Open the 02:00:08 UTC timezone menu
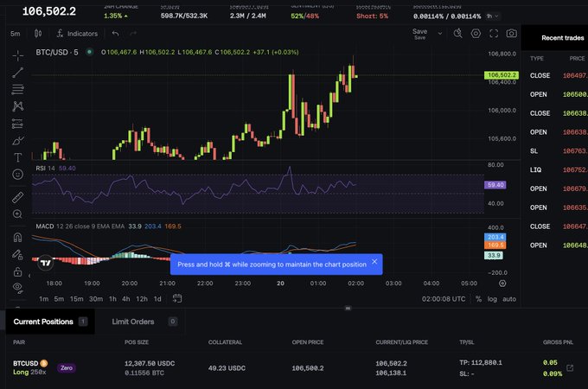This screenshot has width=588, height=389. (444, 299)
